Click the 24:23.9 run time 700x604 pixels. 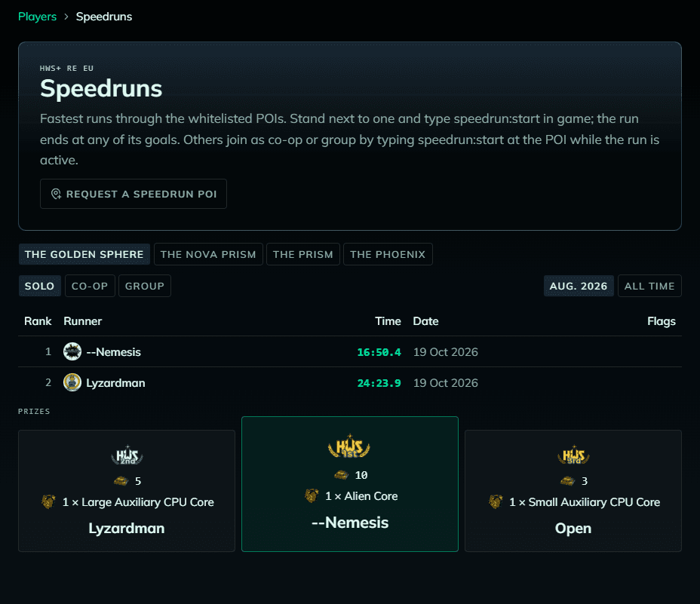click(x=379, y=383)
